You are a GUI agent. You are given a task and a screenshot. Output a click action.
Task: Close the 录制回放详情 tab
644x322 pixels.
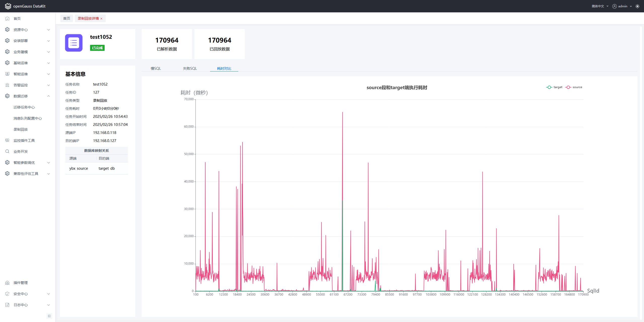point(101,19)
